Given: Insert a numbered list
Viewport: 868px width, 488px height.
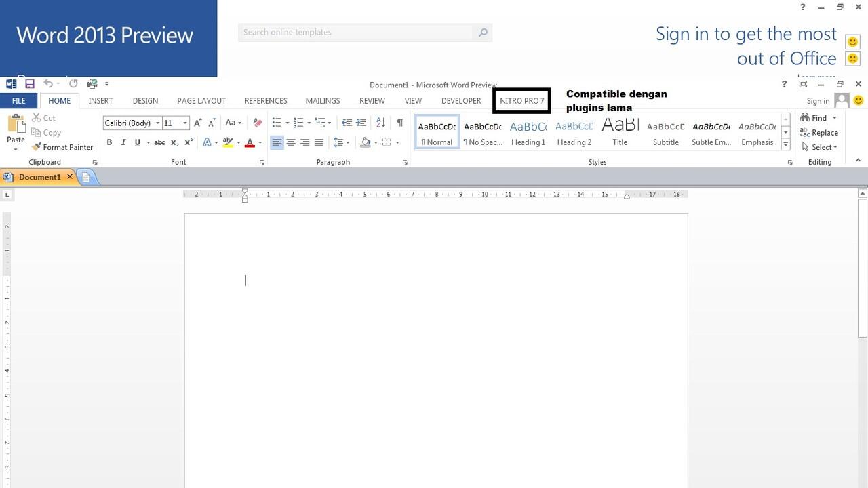Looking at the screenshot, I should coord(298,123).
